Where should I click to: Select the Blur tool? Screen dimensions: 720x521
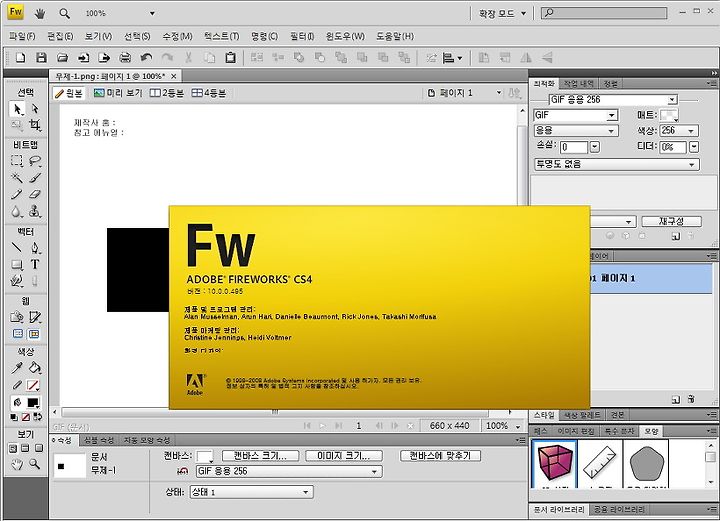(17, 212)
